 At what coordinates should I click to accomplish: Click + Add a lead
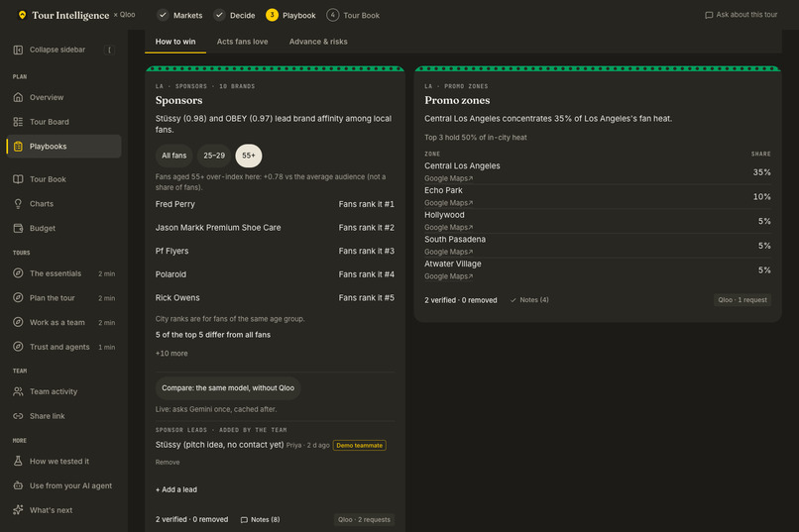click(176, 489)
